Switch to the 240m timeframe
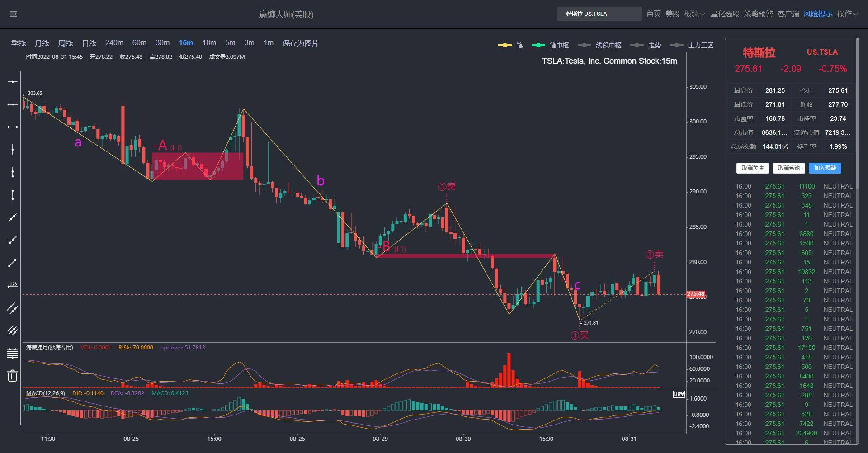The width and height of the screenshot is (868, 453). click(114, 43)
